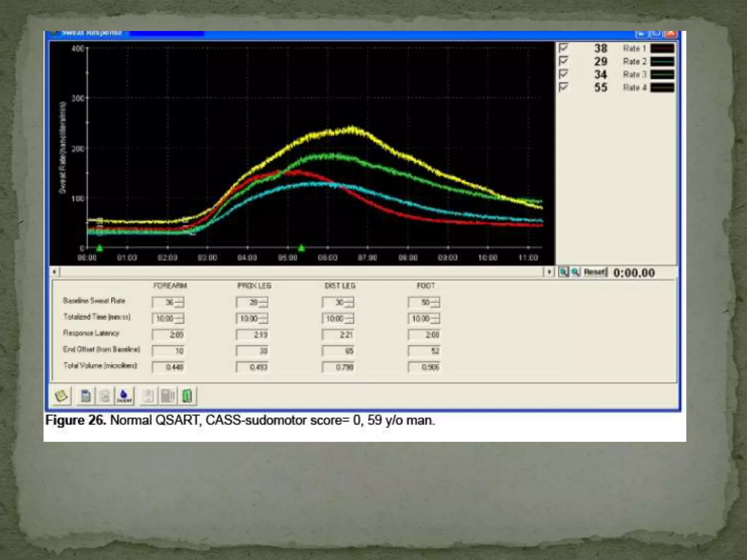Click the scroll left arrow under the graph
Image resolution: width=747 pixels, height=560 pixels.
[54, 272]
